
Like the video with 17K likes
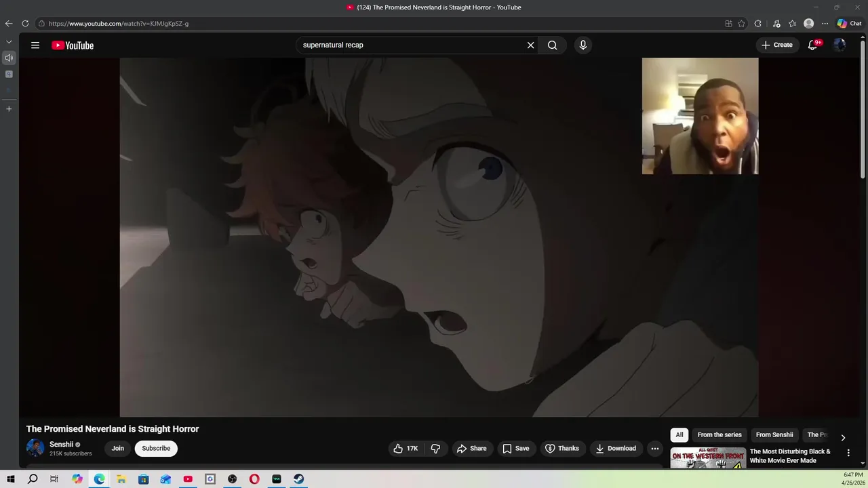coord(406,449)
